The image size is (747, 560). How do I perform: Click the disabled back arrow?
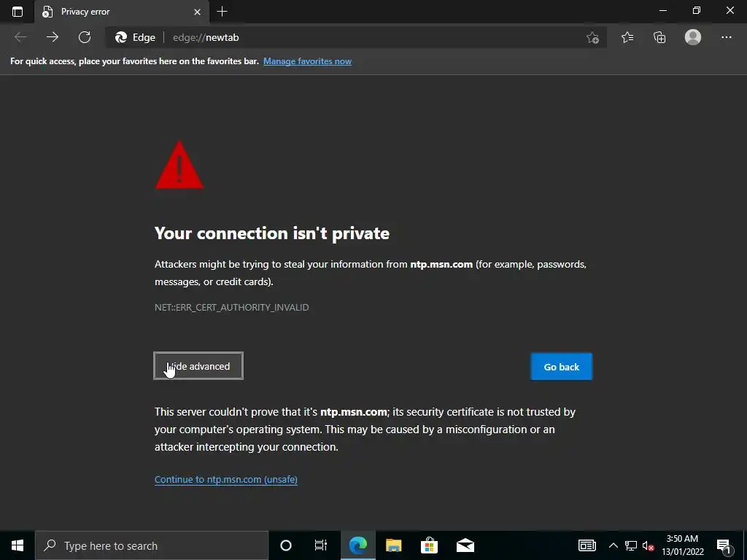(20, 37)
